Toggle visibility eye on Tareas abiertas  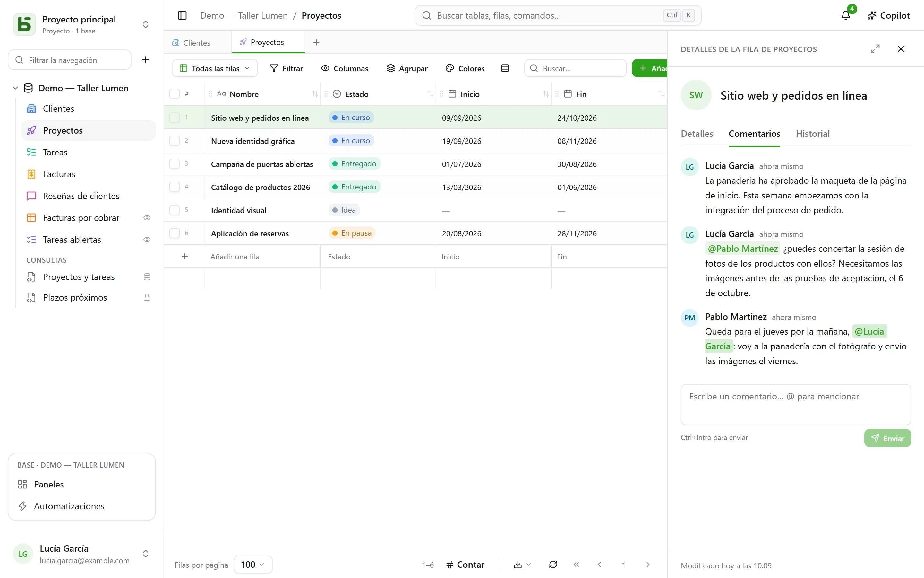147,240
